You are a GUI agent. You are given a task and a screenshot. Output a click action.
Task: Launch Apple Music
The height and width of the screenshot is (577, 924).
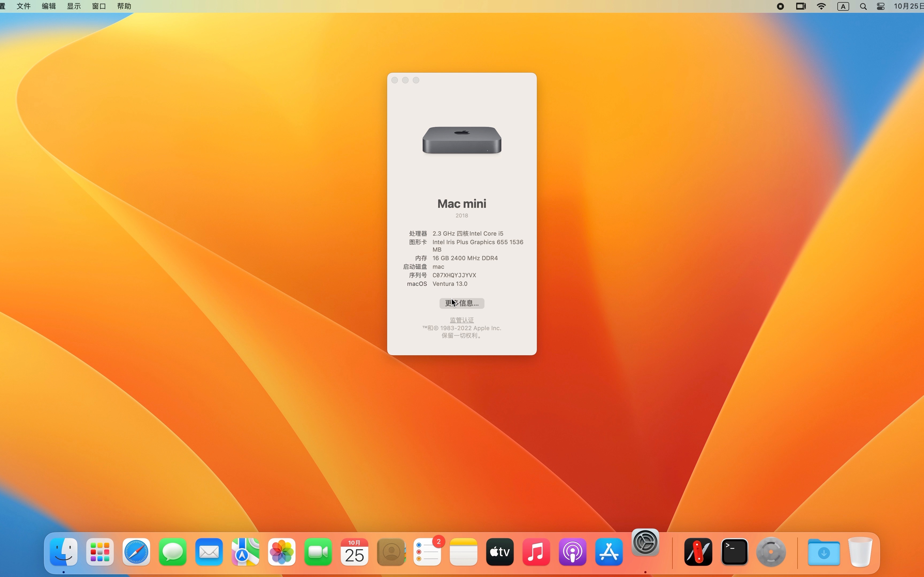tap(536, 552)
